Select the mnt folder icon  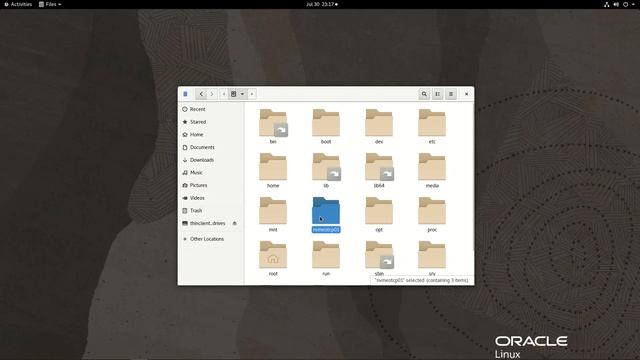point(273,211)
